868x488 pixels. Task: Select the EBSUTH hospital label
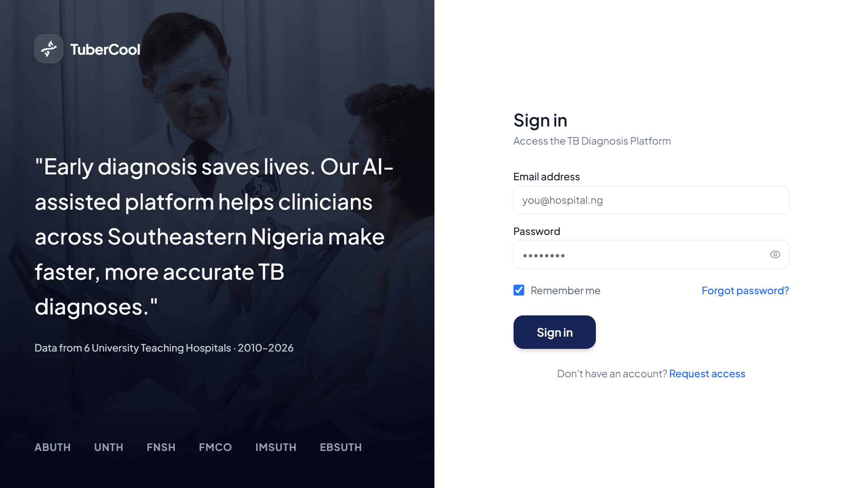tap(341, 447)
